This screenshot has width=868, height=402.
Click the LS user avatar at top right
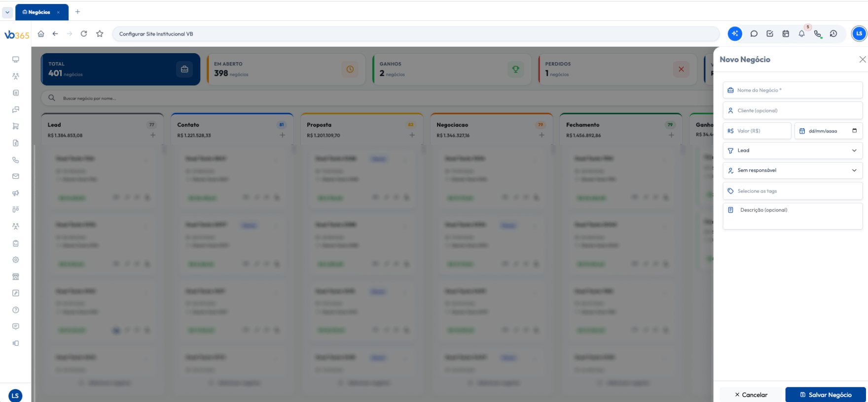tap(859, 33)
